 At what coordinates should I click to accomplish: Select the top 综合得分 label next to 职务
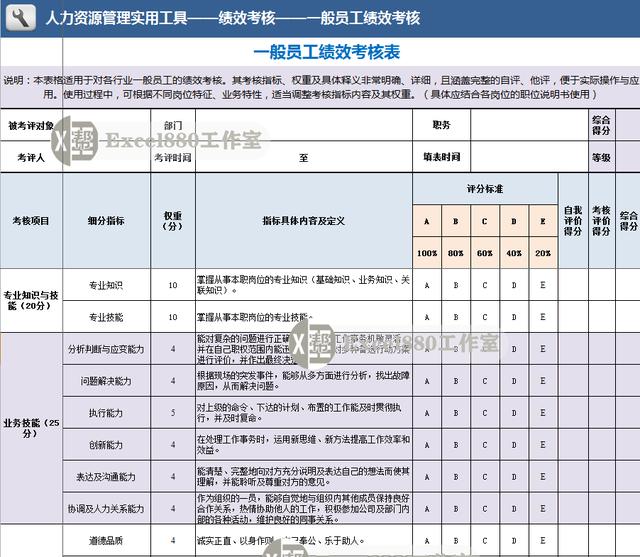601,125
